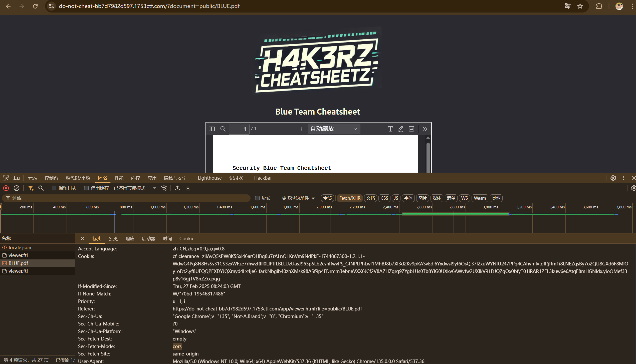
Task: Stop recording network log
Action: pyautogui.click(x=6, y=188)
